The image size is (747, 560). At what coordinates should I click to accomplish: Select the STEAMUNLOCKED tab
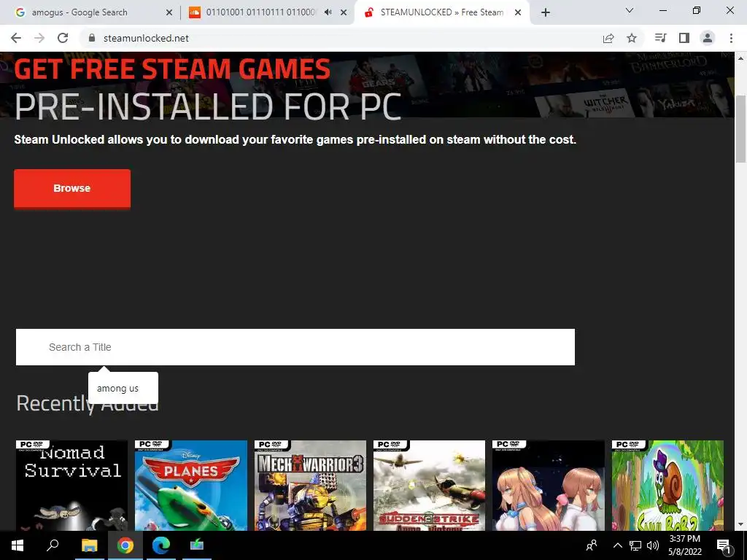point(442,12)
